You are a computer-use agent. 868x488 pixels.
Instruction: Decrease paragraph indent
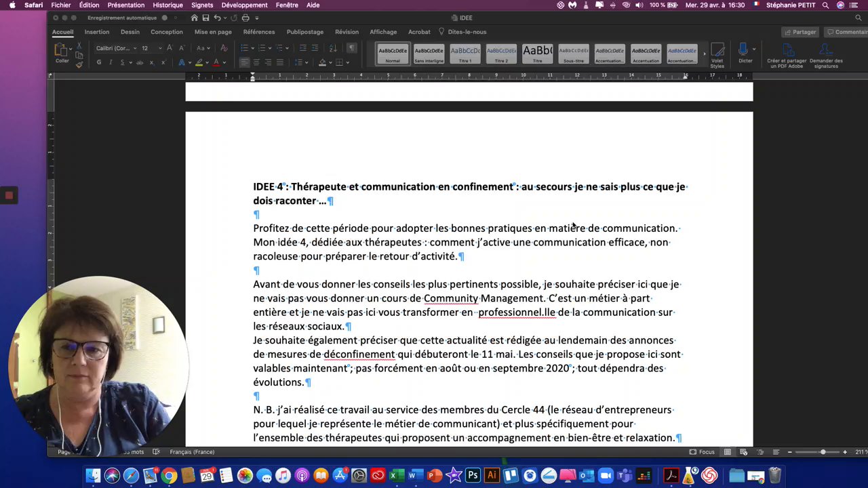coord(302,48)
